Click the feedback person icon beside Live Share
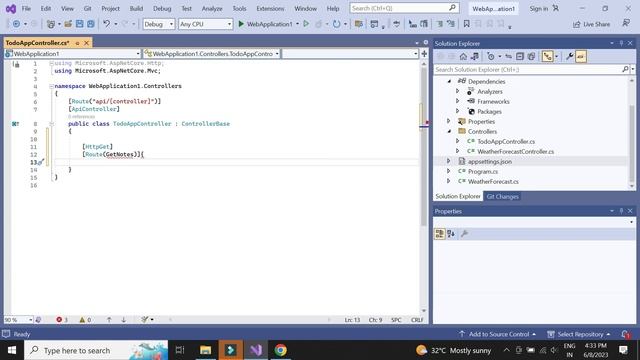 pyautogui.click(x=626, y=24)
